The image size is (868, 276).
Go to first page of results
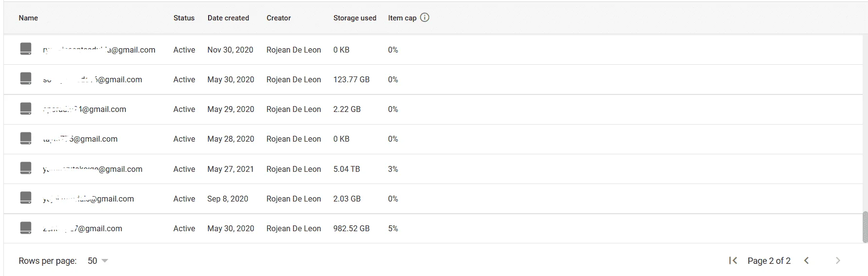tap(733, 260)
